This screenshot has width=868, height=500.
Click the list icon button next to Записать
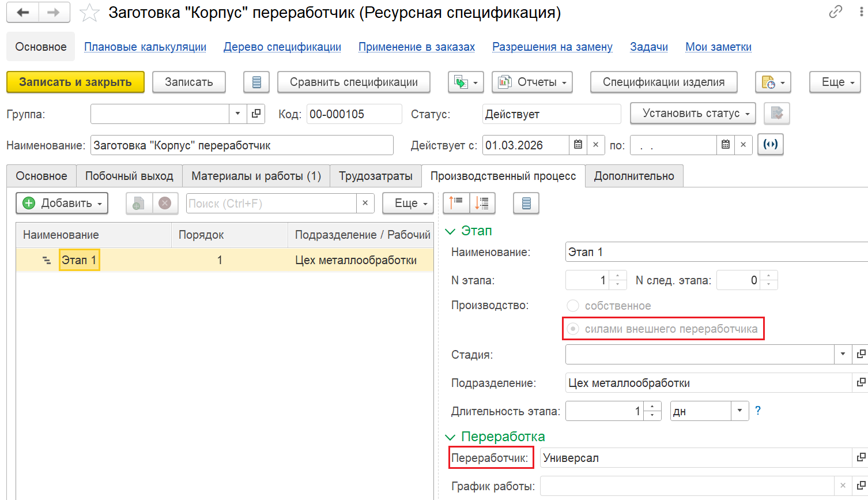pos(256,82)
